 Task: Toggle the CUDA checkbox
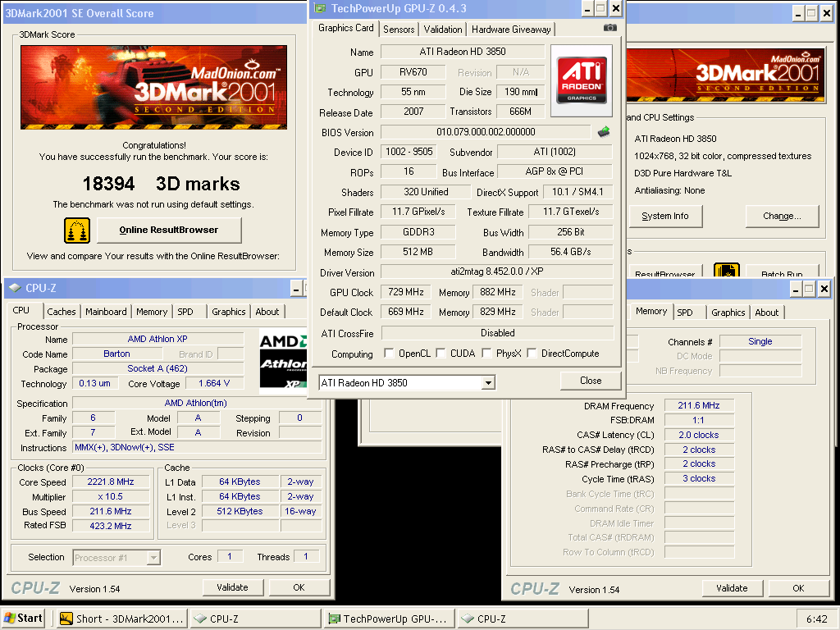[x=441, y=353]
